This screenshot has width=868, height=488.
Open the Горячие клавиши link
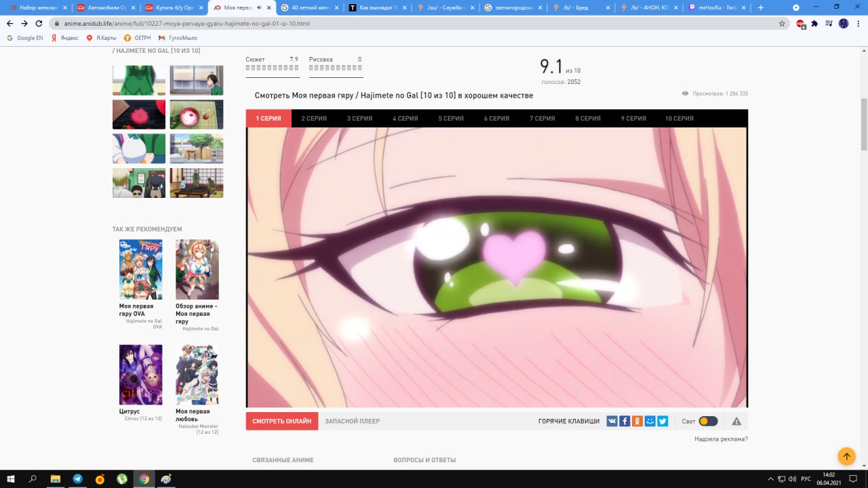click(x=569, y=421)
